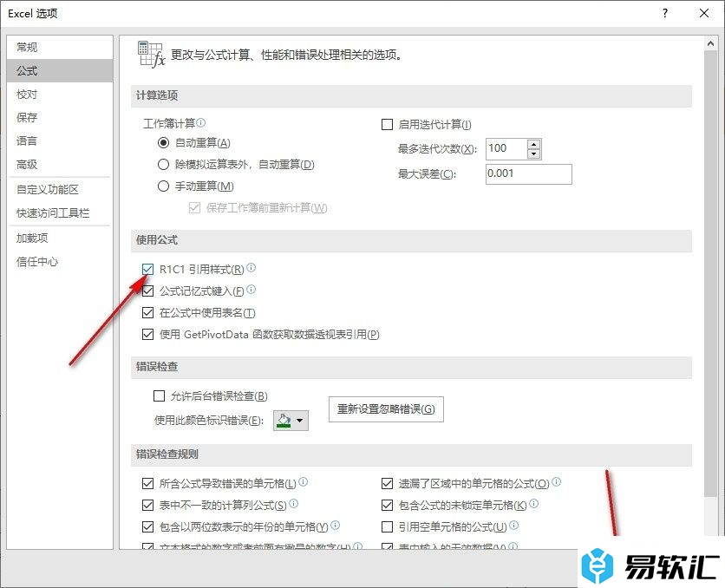Screen dimensions: 725x588
Task: Switch to the 校对 category
Action: click(60, 95)
